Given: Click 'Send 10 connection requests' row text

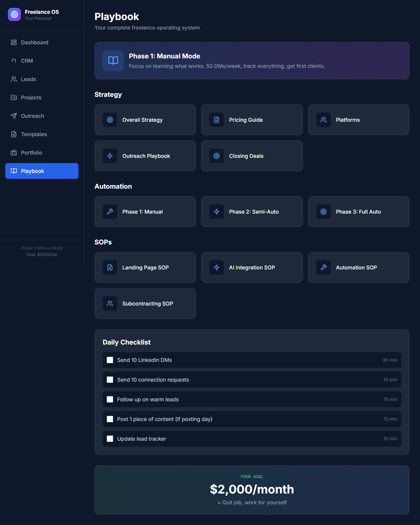Looking at the screenshot, I should [153, 380].
